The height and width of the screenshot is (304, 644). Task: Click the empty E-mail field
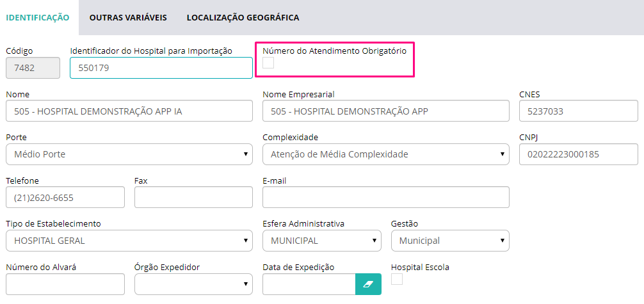coord(385,197)
